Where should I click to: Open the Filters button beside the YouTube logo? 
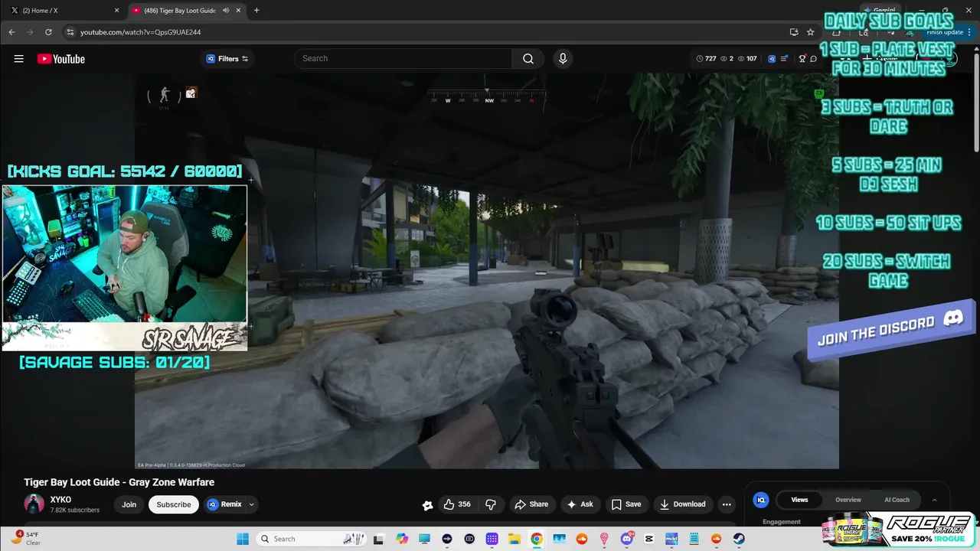pos(227,59)
